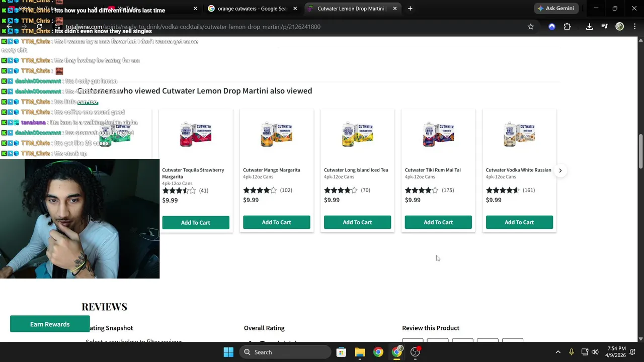Open Cutwater Mango Margarita product link
The height and width of the screenshot is (362, 644).
[x=272, y=170]
